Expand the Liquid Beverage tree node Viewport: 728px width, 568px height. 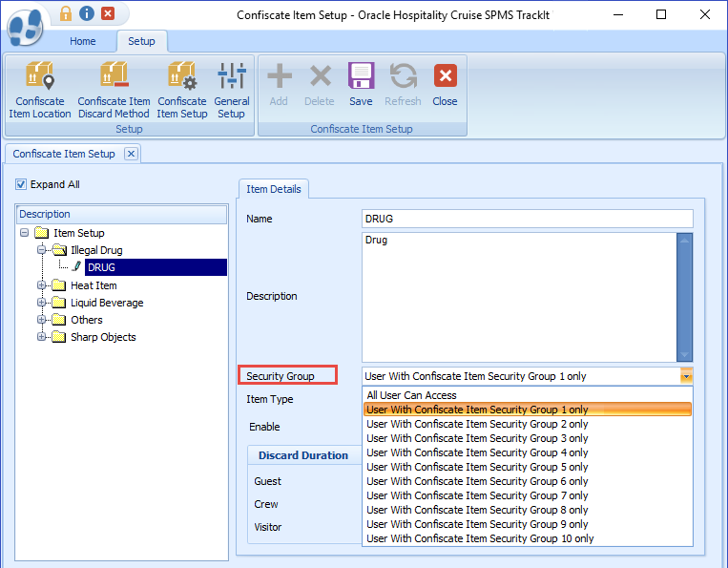tap(41, 303)
